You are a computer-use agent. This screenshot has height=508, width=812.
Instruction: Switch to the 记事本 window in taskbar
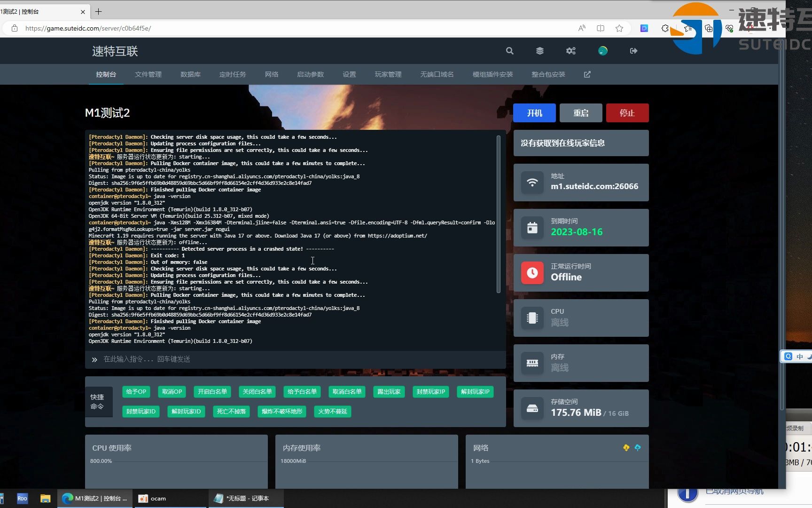tap(246, 499)
